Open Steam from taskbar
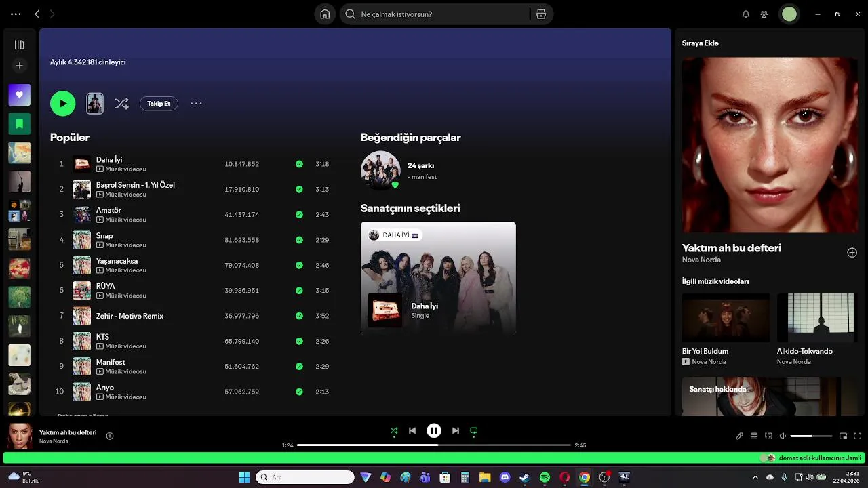The width and height of the screenshot is (868, 488). pos(524,477)
